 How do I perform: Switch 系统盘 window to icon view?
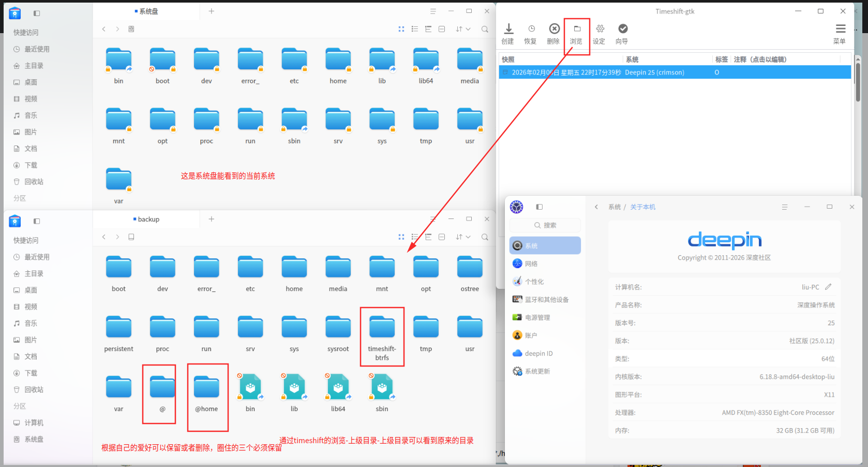point(401,29)
